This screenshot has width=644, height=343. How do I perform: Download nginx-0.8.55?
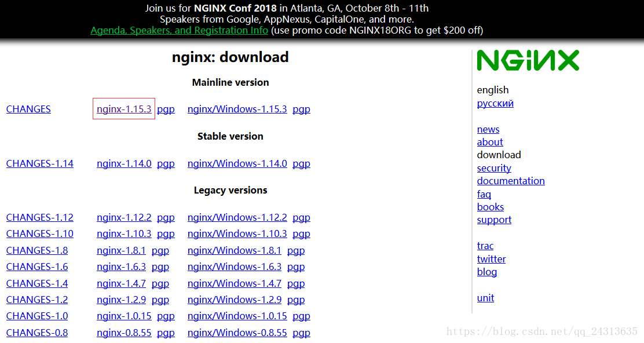pos(124,333)
